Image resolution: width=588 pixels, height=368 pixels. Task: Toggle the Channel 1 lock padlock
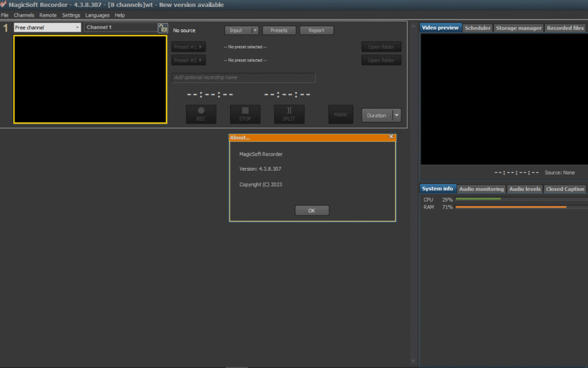(x=163, y=27)
